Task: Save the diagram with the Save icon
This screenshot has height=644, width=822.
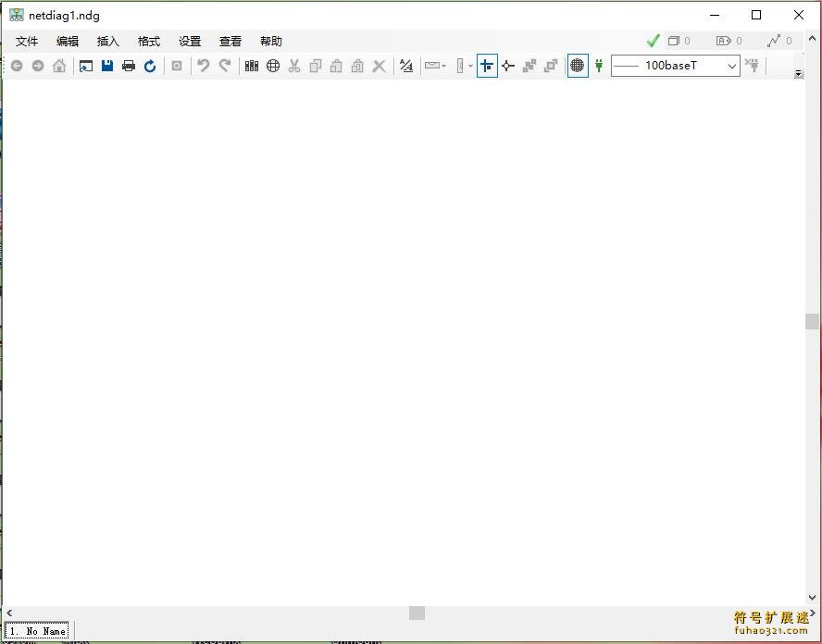Action: pyautogui.click(x=107, y=66)
